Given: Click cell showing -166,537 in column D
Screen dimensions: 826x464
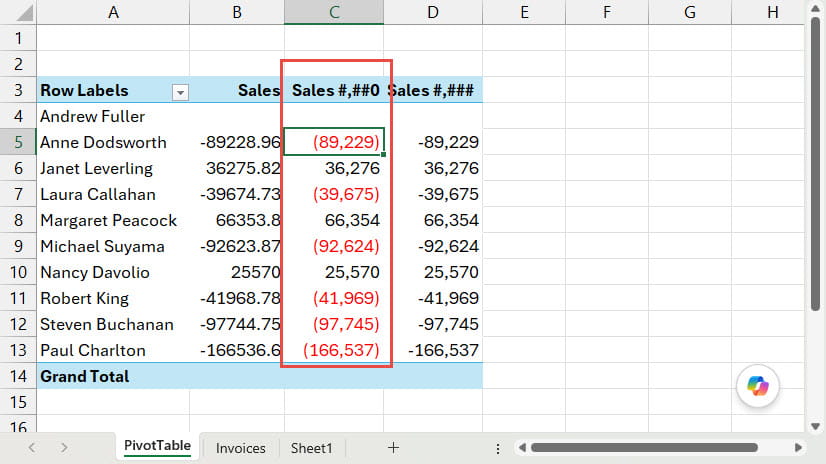Looking at the screenshot, I should coord(433,350).
